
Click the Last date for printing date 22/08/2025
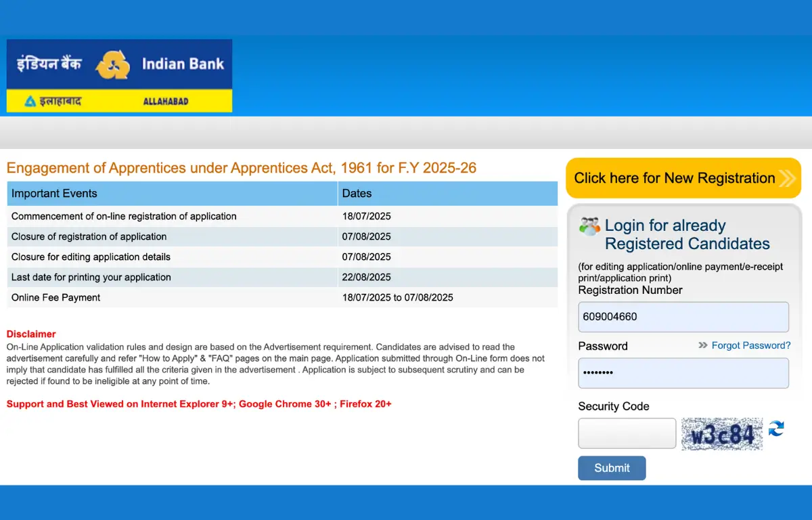point(366,277)
